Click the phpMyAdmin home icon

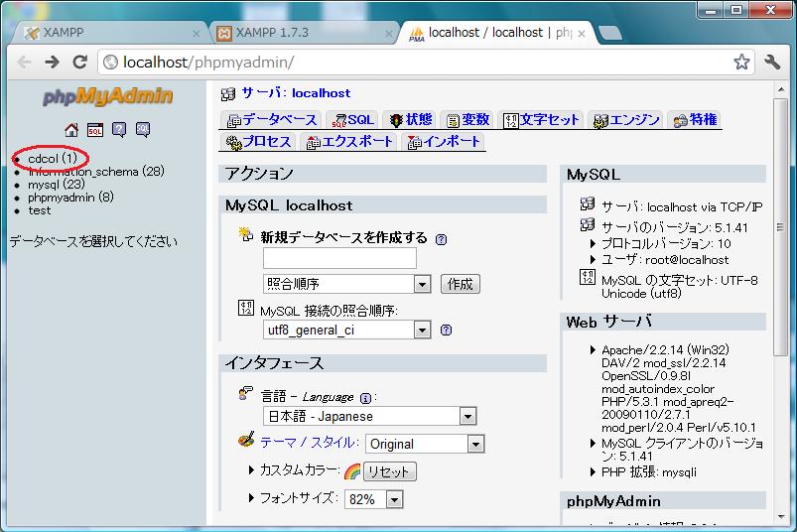click(71, 130)
